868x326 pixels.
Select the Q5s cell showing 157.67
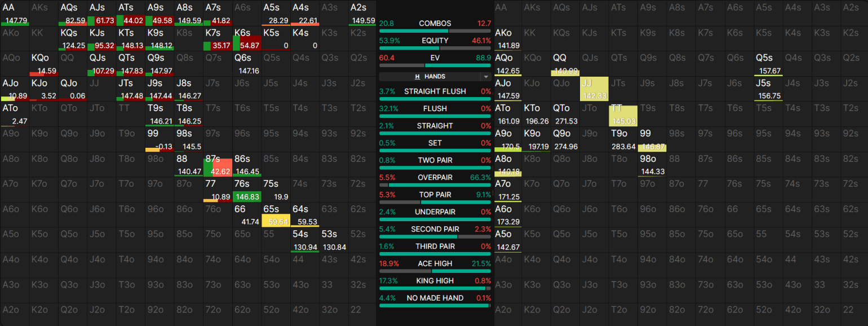(x=768, y=64)
